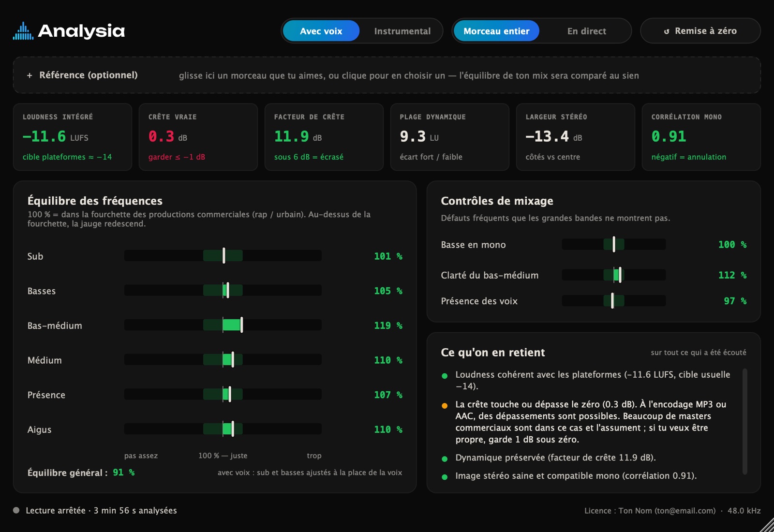
Task: Click the green dot beside Image stéréo saine
Action: (x=445, y=477)
